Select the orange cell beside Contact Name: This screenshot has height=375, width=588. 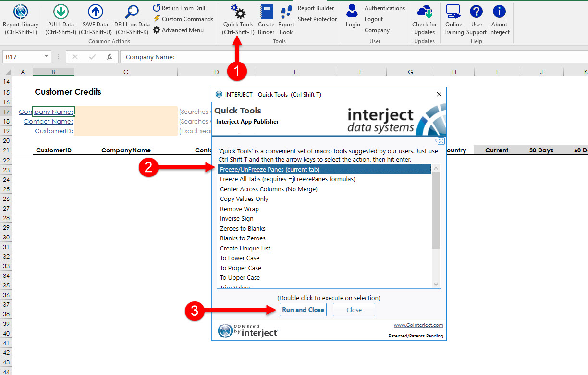pyautogui.click(x=126, y=121)
